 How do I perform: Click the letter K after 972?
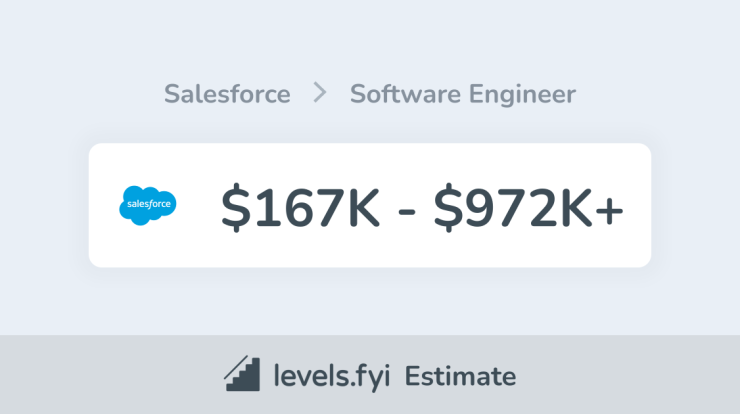[x=576, y=207]
